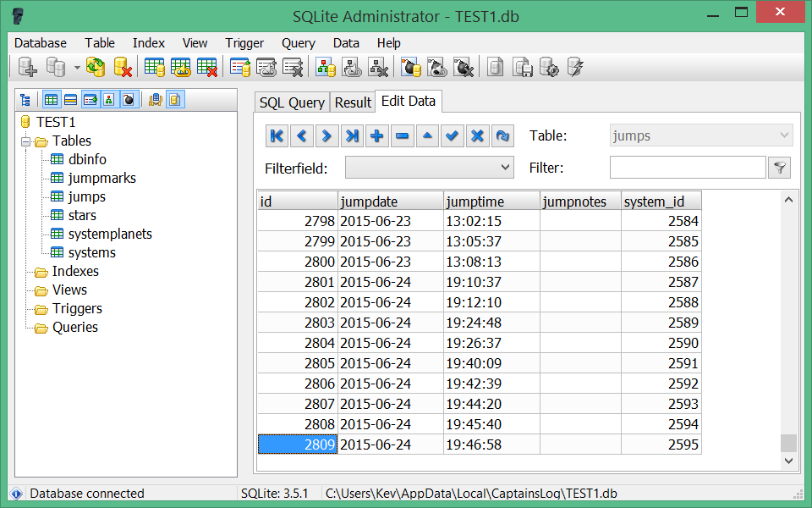This screenshot has width=812, height=508.
Task: Click the create index toolbar icon
Action: coord(240,68)
